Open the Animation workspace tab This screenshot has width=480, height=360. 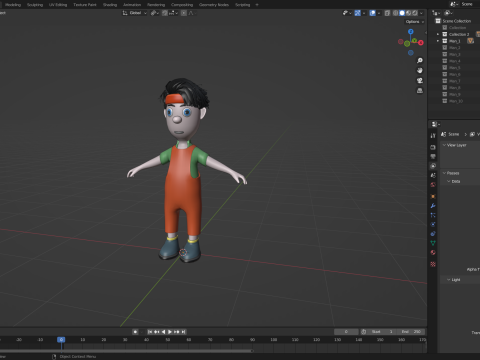pyautogui.click(x=132, y=5)
